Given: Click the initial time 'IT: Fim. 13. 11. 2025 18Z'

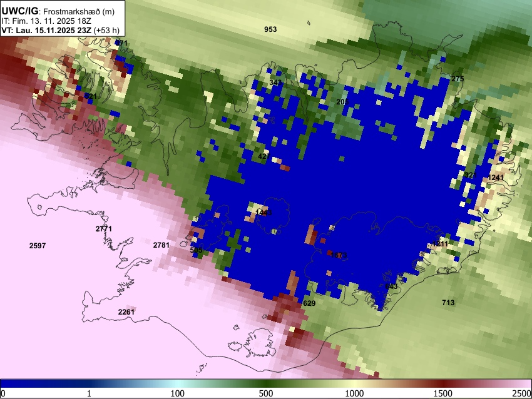Looking at the screenshot, I should pyautogui.click(x=46, y=21).
